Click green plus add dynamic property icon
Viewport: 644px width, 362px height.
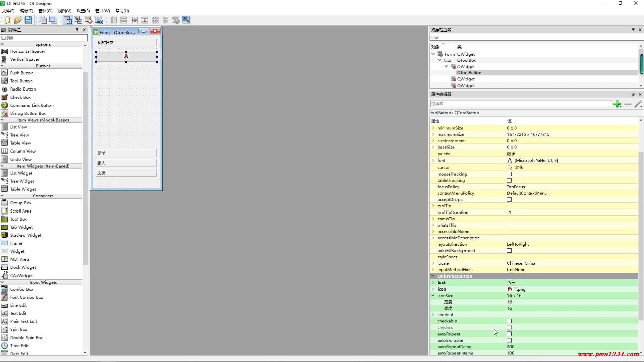click(x=617, y=104)
